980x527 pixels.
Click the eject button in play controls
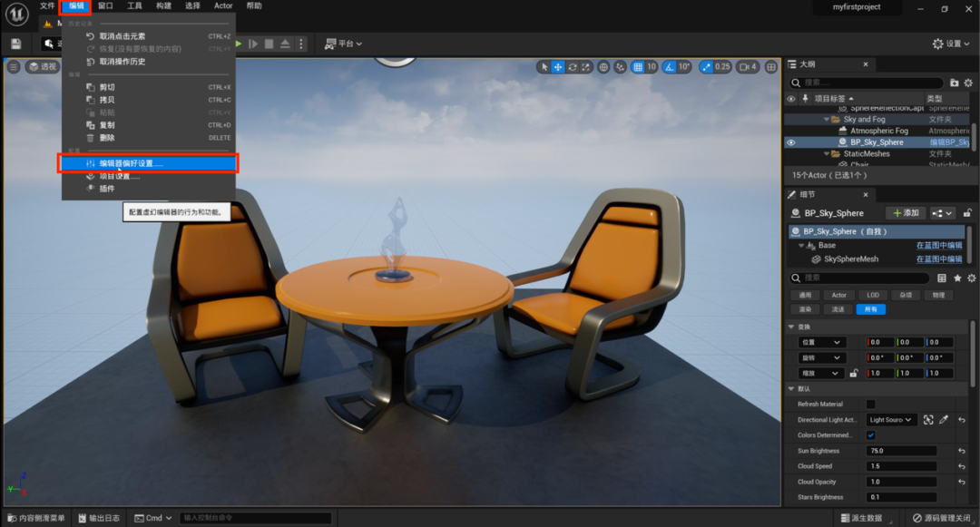tap(285, 44)
